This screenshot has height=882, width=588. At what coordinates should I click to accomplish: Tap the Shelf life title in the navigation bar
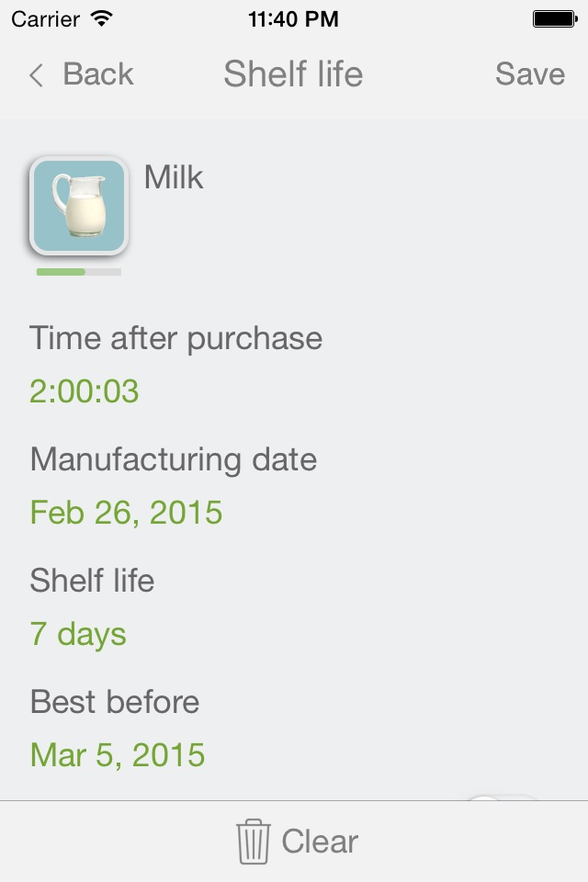point(293,74)
